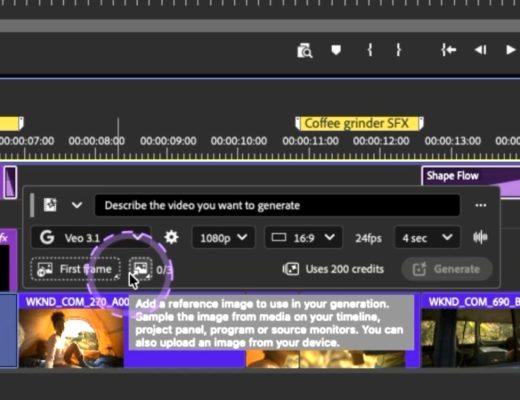Click the 0/3 reference image counter
520x400 pixels.
click(x=164, y=270)
